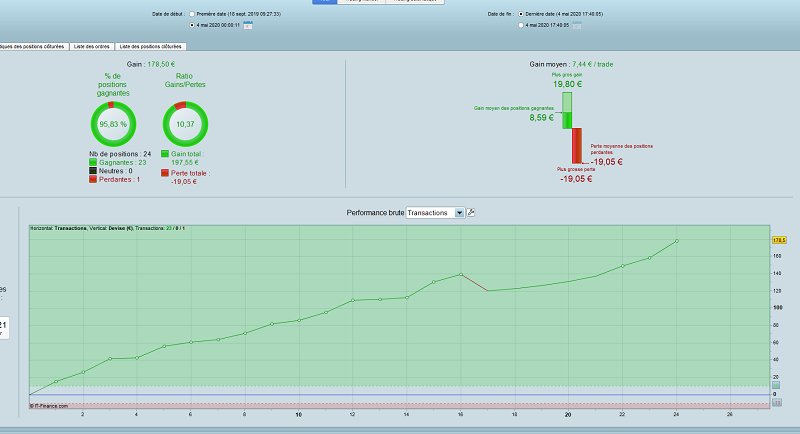Screen dimensions: 800x434
Task: Open the closed positions statistics tab
Action: tap(33, 46)
